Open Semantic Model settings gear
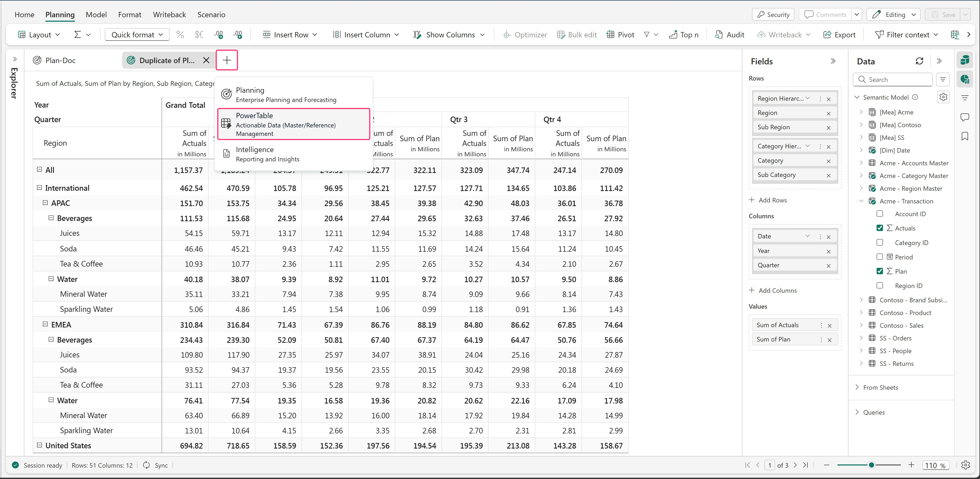 [x=943, y=97]
